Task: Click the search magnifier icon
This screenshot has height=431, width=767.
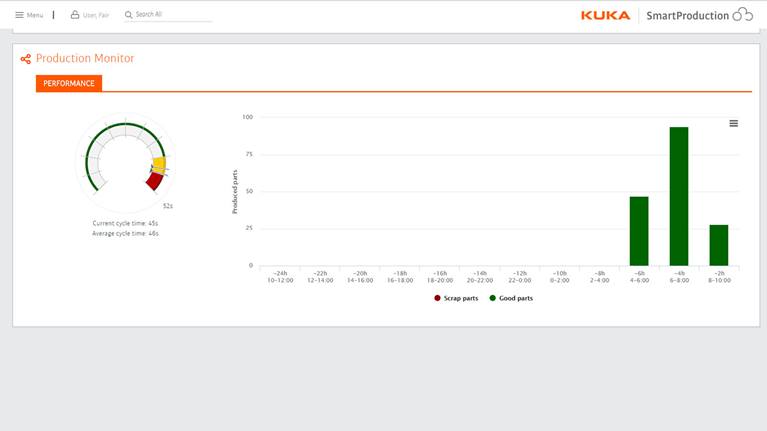Action: click(x=129, y=15)
